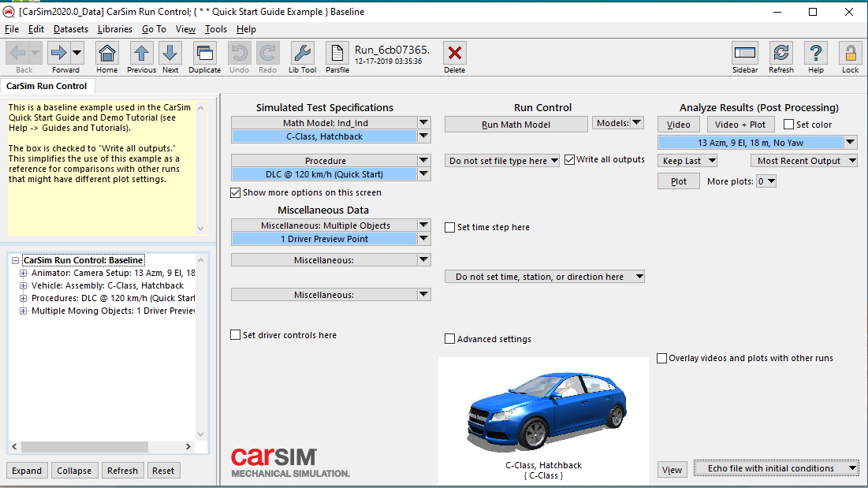Open Do not set file type dropdown
Viewport: 868px width, 488px height.
pos(503,161)
